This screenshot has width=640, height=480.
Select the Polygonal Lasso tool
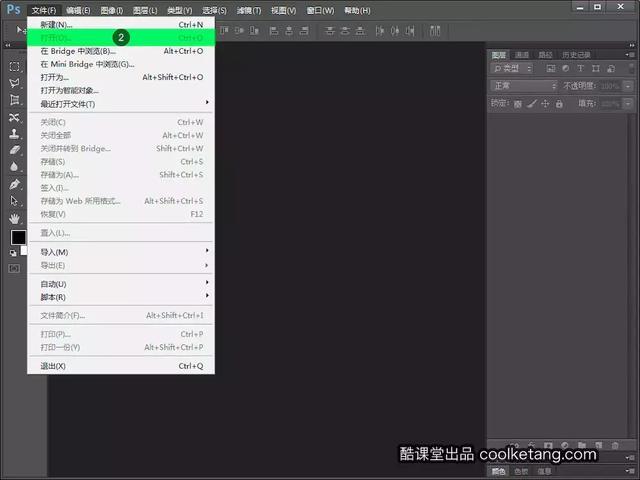coord(15,83)
